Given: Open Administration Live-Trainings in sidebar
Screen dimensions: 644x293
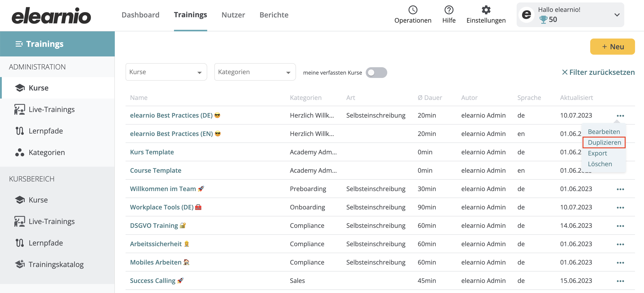Looking at the screenshot, I should 57,109.
